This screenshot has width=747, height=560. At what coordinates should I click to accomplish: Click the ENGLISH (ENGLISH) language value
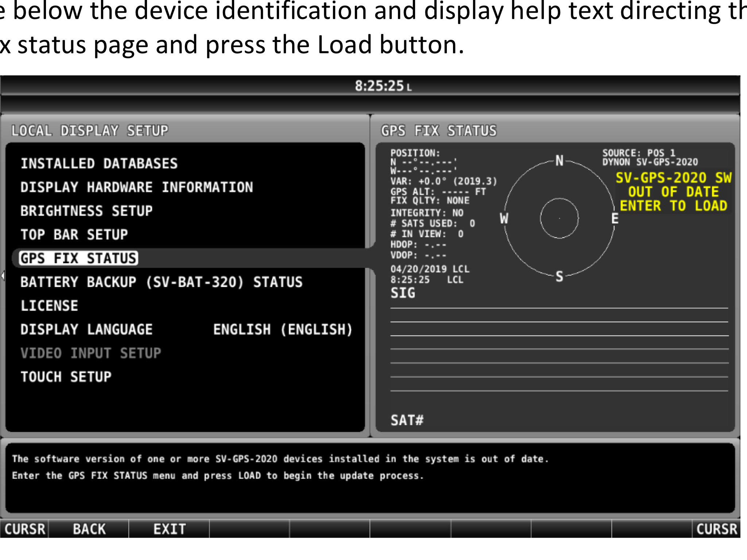tap(283, 329)
